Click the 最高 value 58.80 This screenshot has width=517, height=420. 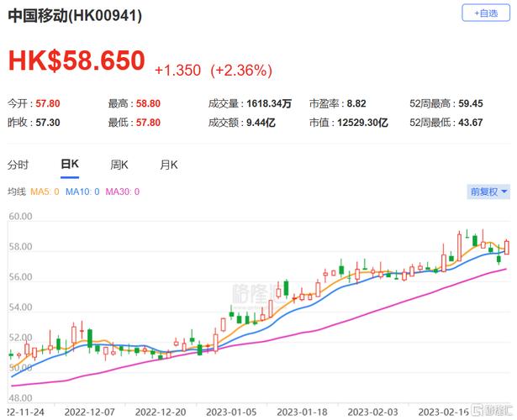pyautogui.click(x=148, y=104)
